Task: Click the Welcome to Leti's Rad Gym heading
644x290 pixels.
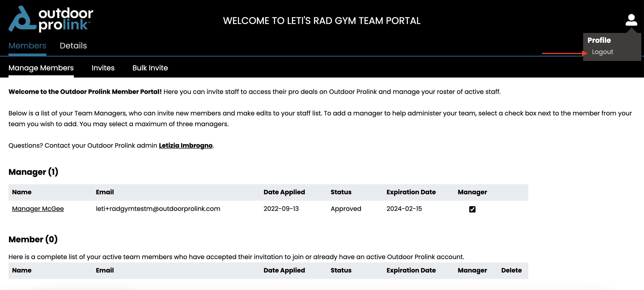Action: (x=322, y=21)
